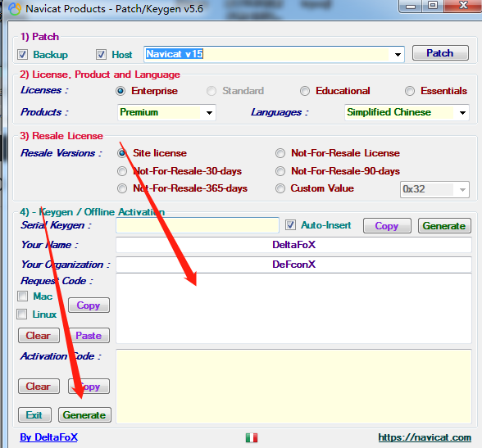Choose the Essentials license option
The width and height of the screenshot is (482, 448).
[x=410, y=91]
